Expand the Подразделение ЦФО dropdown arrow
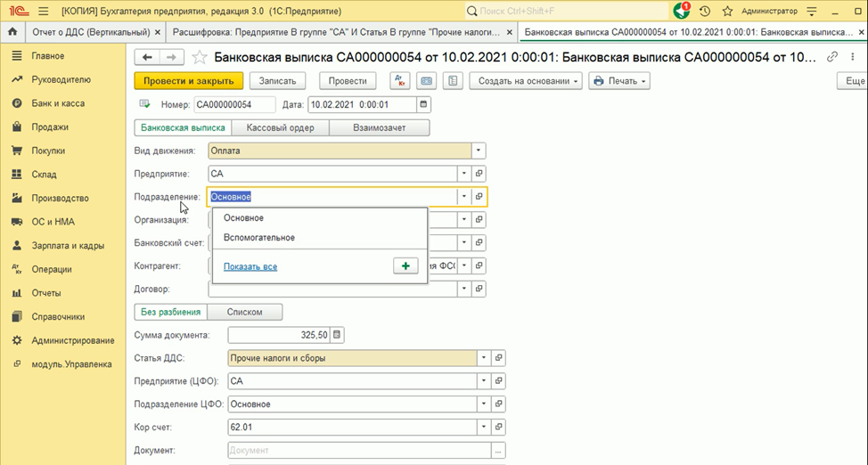The height and width of the screenshot is (465, 868). coord(484,404)
